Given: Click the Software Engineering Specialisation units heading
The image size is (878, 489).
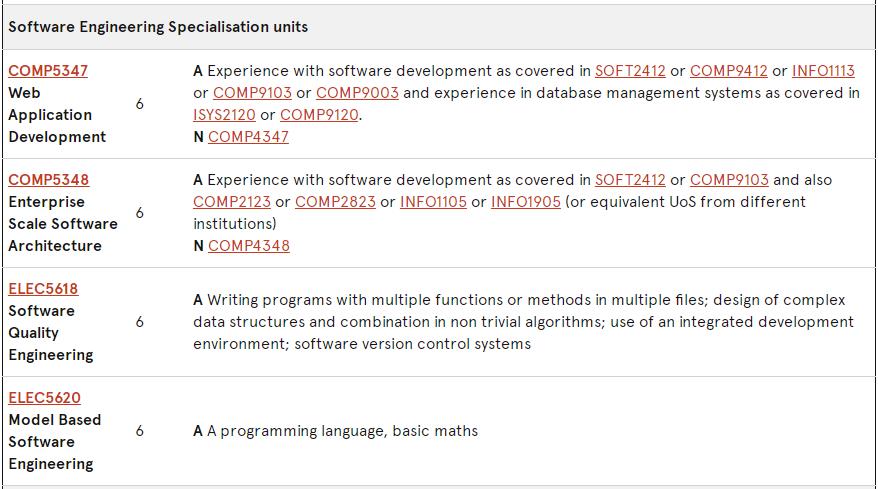Looking at the screenshot, I should pyautogui.click(x=158, y=27).
